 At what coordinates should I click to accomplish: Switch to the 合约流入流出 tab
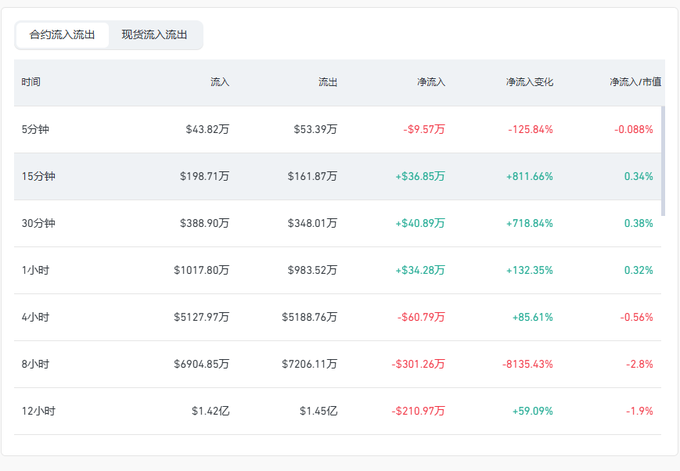pos(62,35)
